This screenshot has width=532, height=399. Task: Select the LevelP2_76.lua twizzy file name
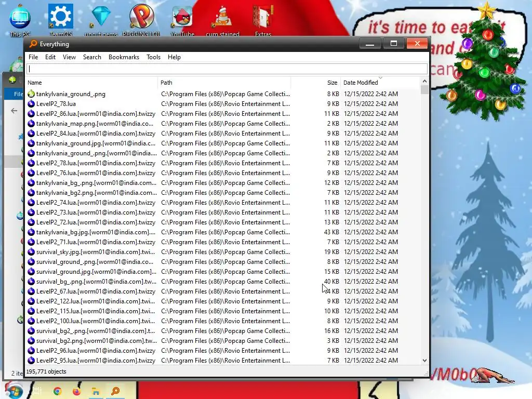(x=96, y=172)
